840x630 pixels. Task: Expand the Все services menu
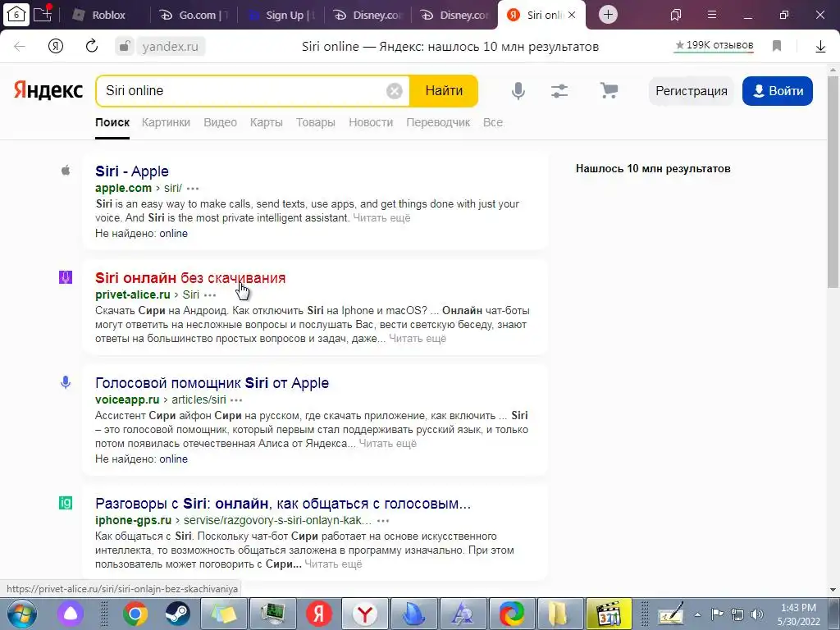493,122
